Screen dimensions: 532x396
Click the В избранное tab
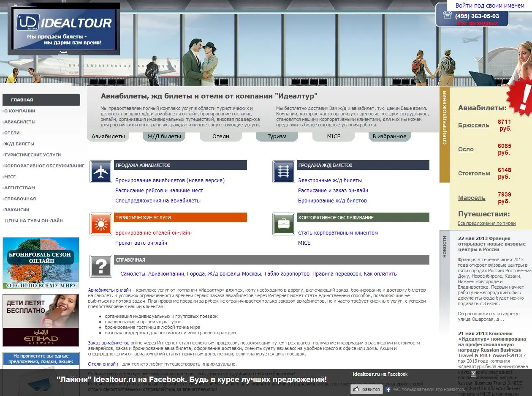[389, 136]
